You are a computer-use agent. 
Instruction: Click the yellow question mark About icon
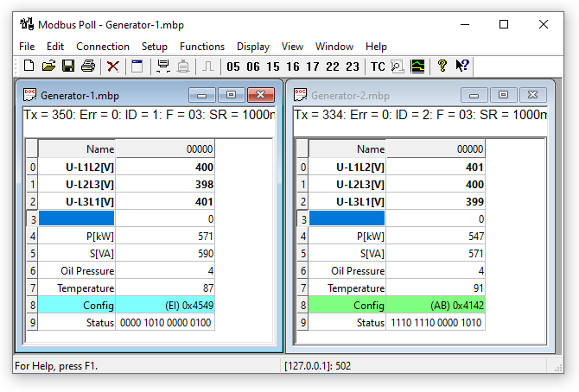[x=442, y=66]
